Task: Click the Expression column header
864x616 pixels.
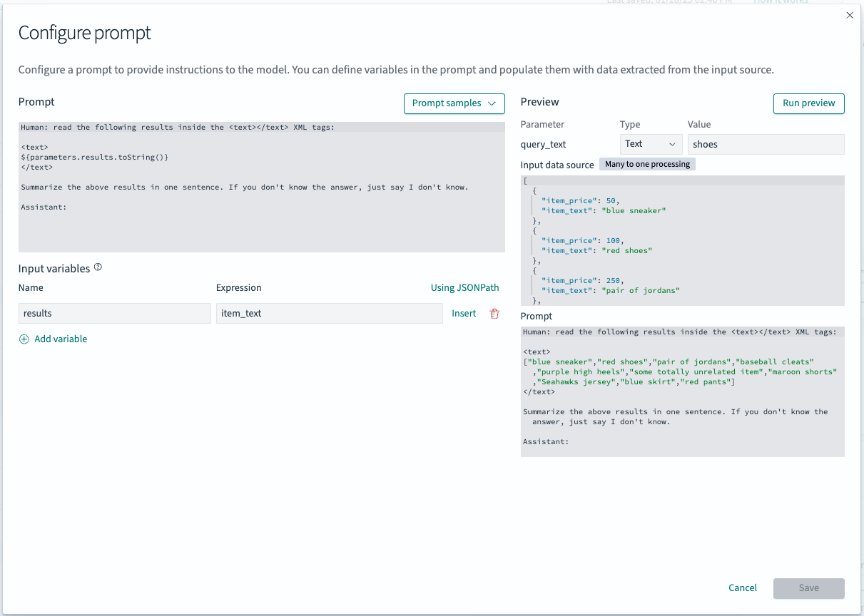Action: (x=239, y=288)
